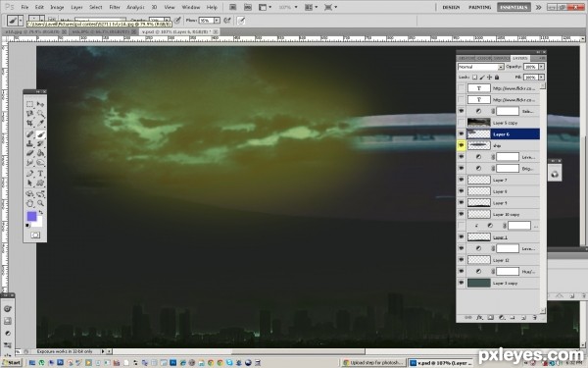The height and width of the screenshot is (368, 588).
Task: Toggle lock all for layer
Action: pyautogui.click(x=497, y=77)
